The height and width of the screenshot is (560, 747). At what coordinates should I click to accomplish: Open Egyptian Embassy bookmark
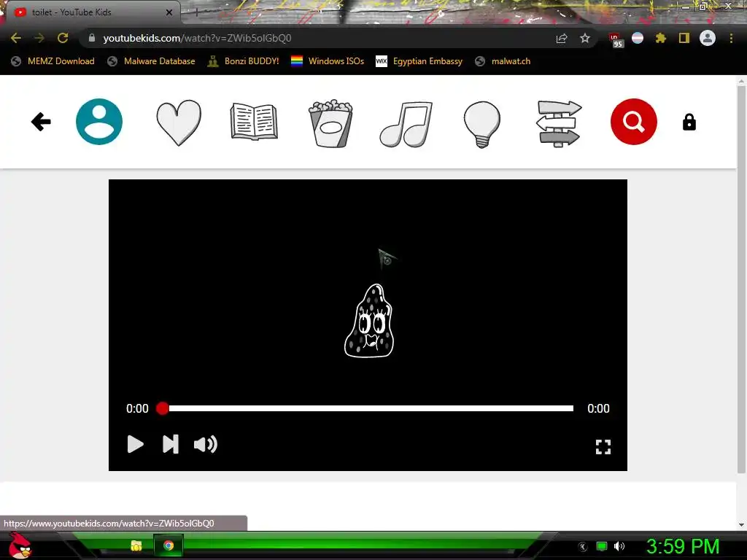pos(419,61)
